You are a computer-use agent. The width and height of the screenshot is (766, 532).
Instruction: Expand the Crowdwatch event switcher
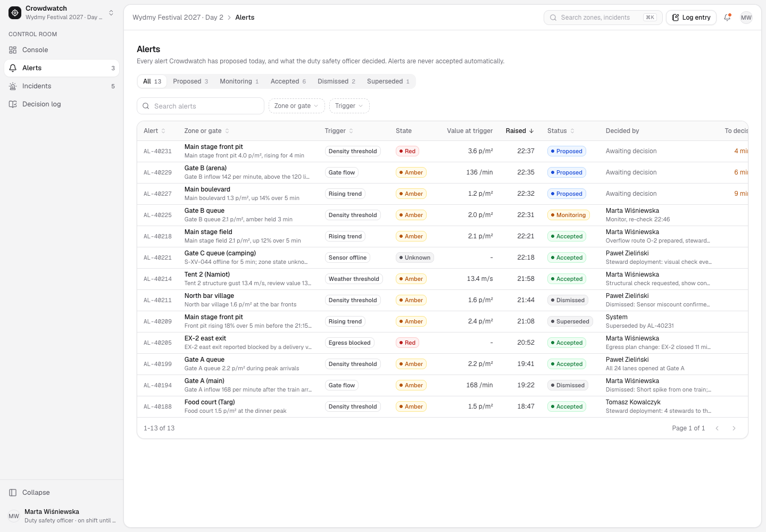coord(111,13)
